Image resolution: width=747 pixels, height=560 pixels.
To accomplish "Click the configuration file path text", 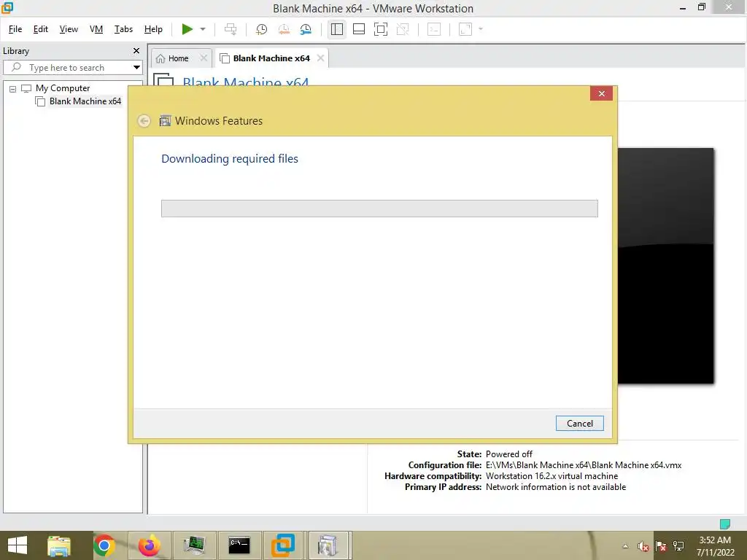I will coord(584,465).
